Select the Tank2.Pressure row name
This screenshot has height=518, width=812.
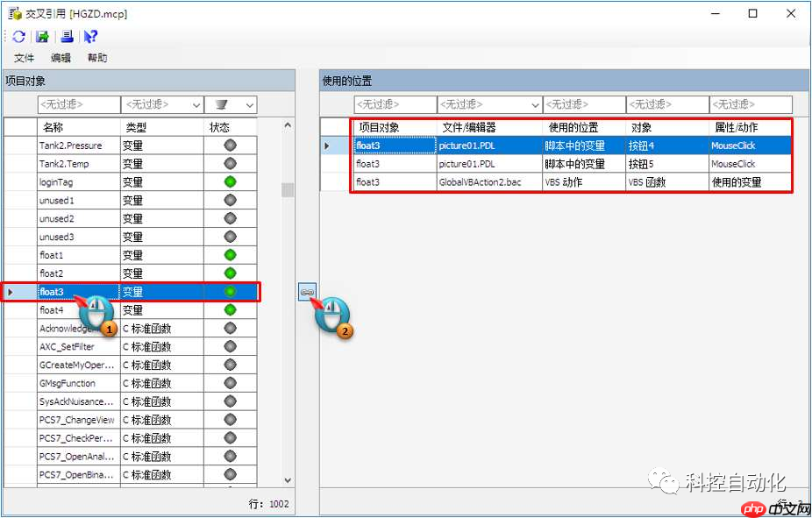(70, 145)
